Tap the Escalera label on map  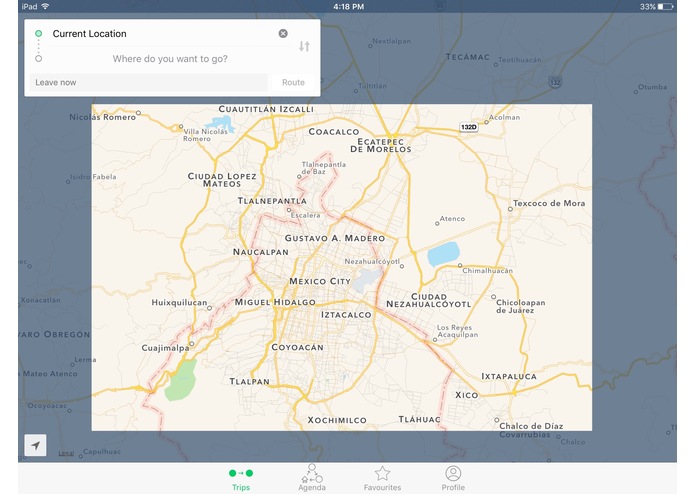305,215
